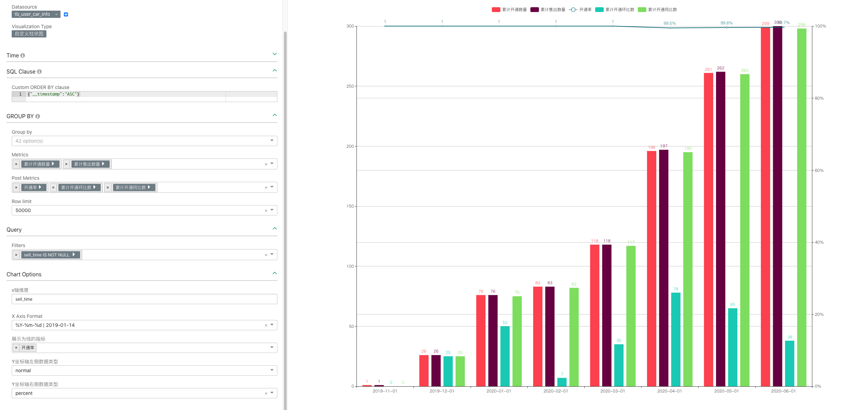The width and height of the screenshot is (868, 410).
Task: Expand the 累计开通同比数 tag arrow
Action: point(149,187)
